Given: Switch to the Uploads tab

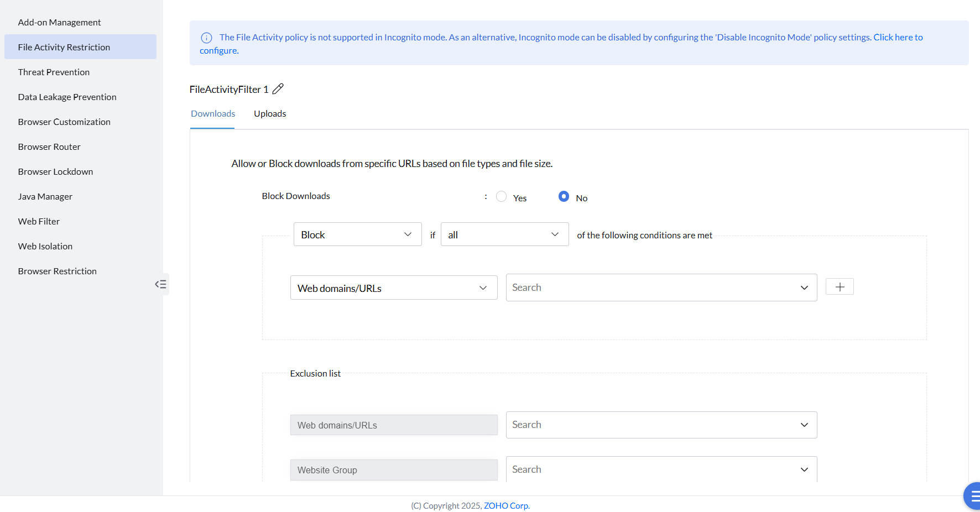Looking at the screenshot, I should [270, 114].
